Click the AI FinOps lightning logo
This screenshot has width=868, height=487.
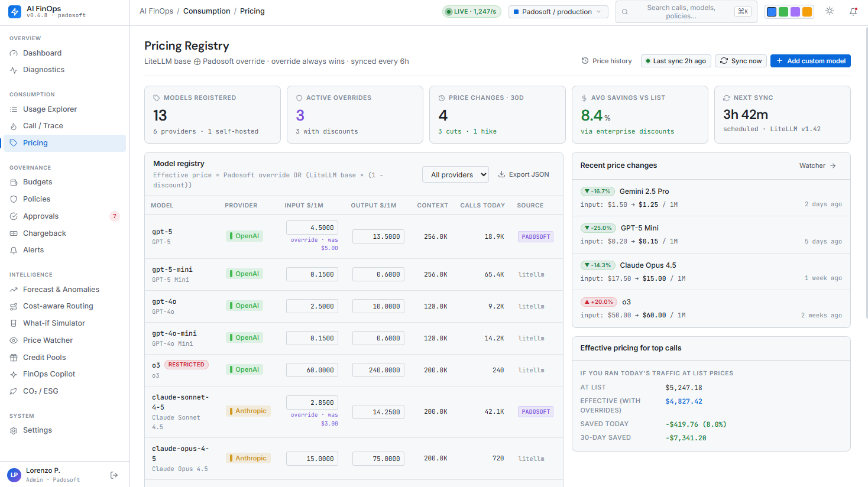coord(15,12)
